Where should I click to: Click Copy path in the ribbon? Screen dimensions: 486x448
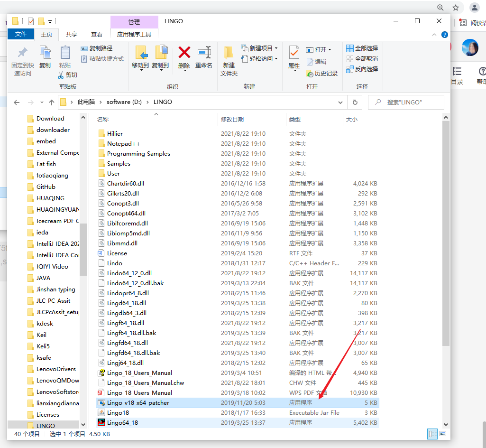97,48
